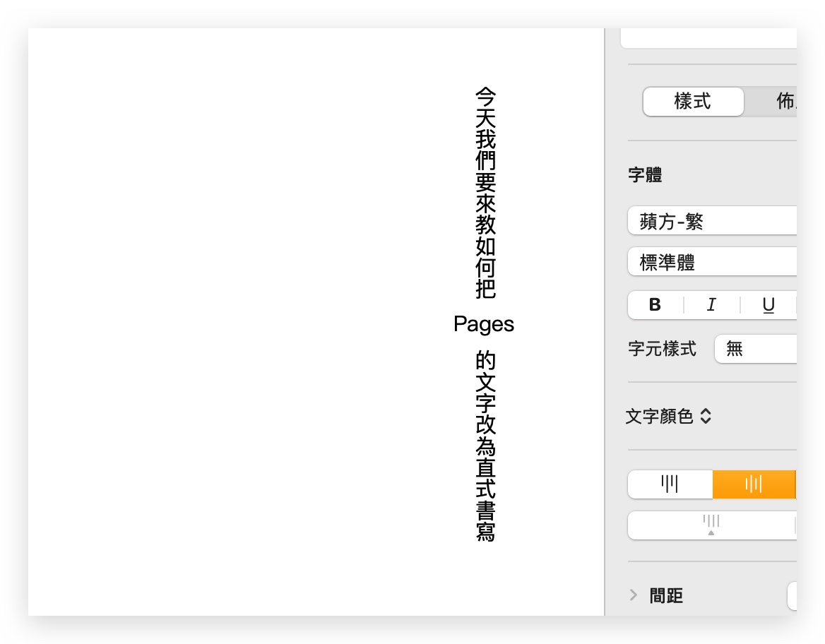This screenshot has height=644, width=825.
Task: Click the vertical text 的文字改為直式書寫
Action: (485, 446)
